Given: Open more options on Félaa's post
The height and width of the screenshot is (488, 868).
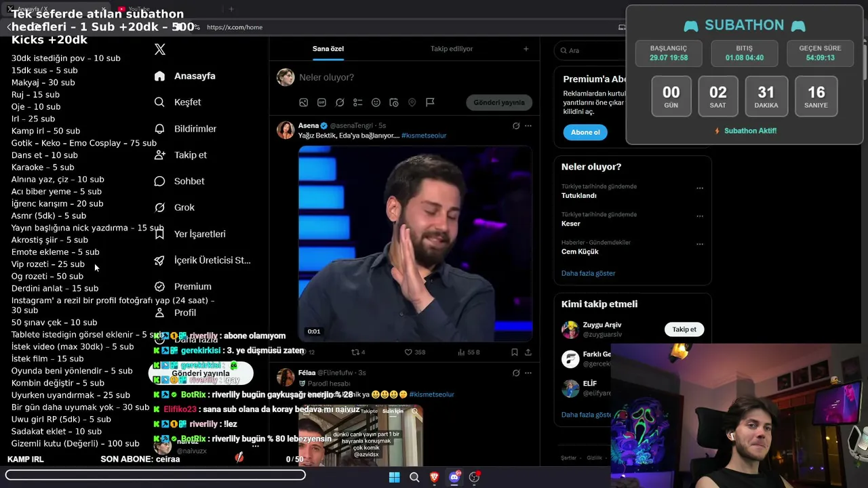Looking at the screenshot, I should point(528,373).
